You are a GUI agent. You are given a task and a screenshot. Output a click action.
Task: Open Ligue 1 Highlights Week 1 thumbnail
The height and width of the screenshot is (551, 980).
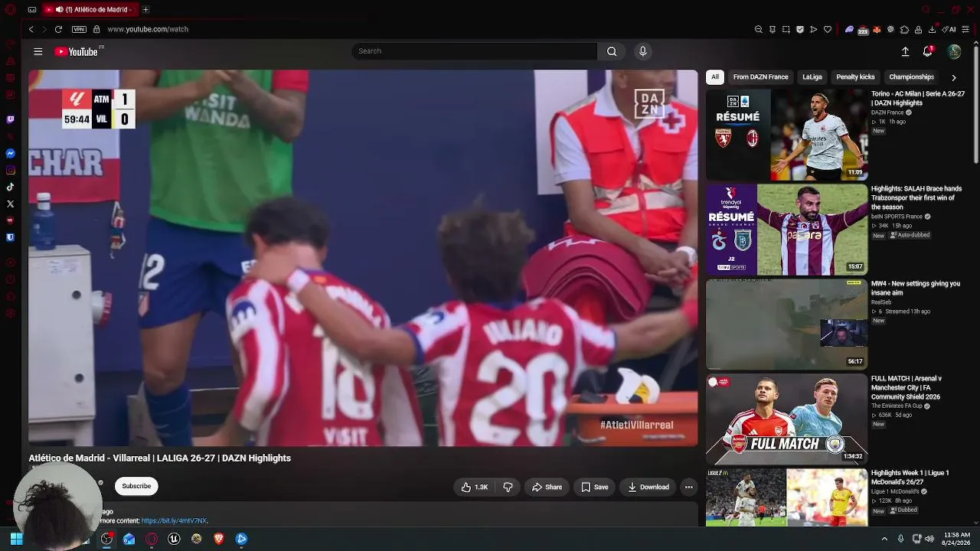point(787,497)
